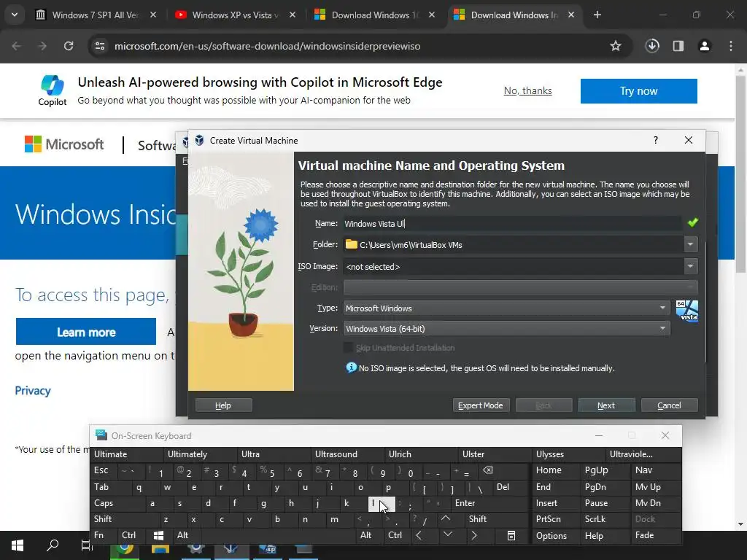Image resolution: width=747 pixels, height=560 pixels.
Task: Open the Windows Start menu
Action: coord(18,545)
